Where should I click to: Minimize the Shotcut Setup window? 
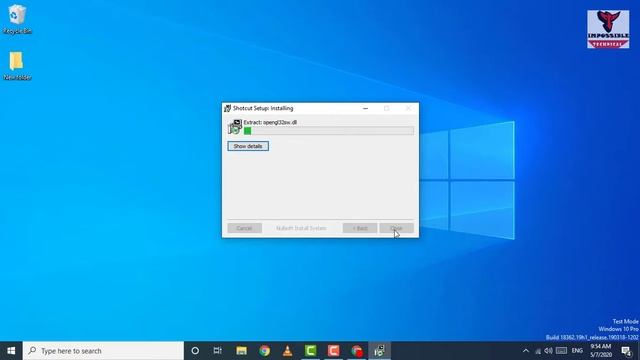pyautogui.click(x=365, y=108)
